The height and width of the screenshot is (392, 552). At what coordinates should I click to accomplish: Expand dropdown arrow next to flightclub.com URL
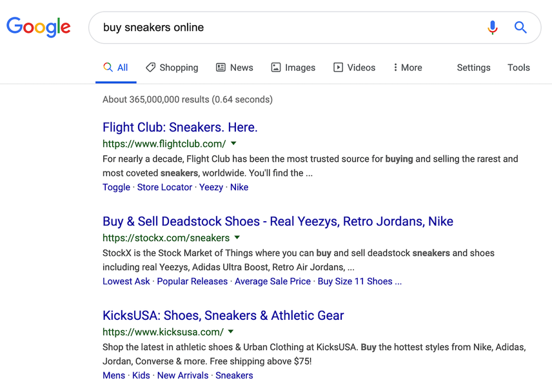point(233,143)
